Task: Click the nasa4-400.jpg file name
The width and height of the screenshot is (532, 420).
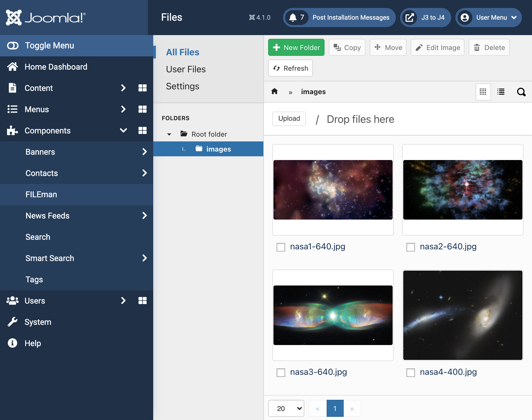Action: pos(448,372)
